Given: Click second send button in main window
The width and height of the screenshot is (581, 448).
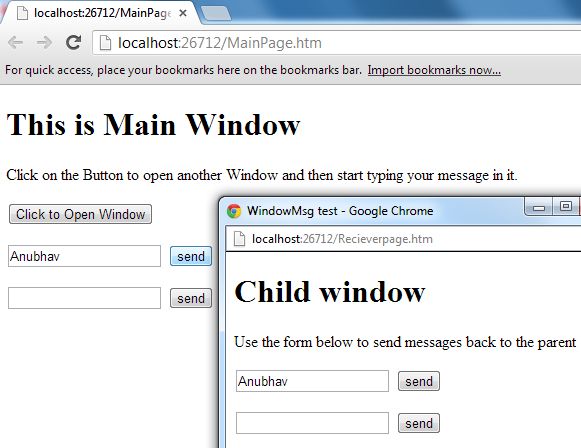Looking at the screenshot, I should click(191, 298).
